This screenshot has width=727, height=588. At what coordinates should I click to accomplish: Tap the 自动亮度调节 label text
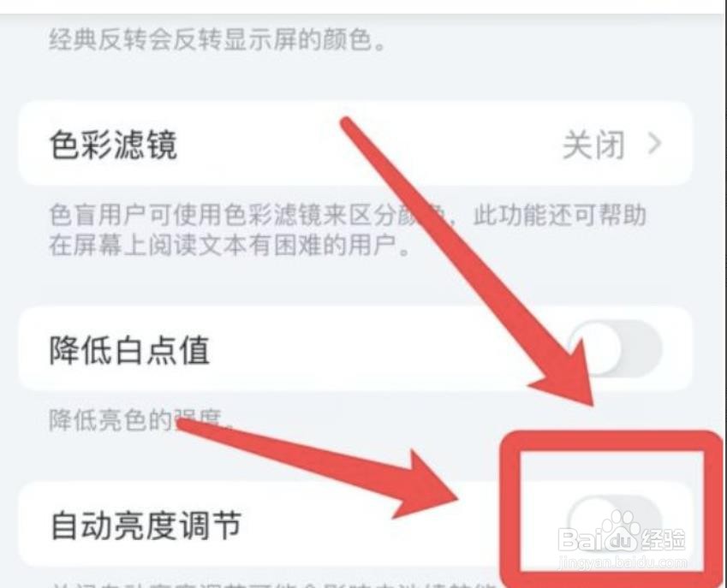146,526
